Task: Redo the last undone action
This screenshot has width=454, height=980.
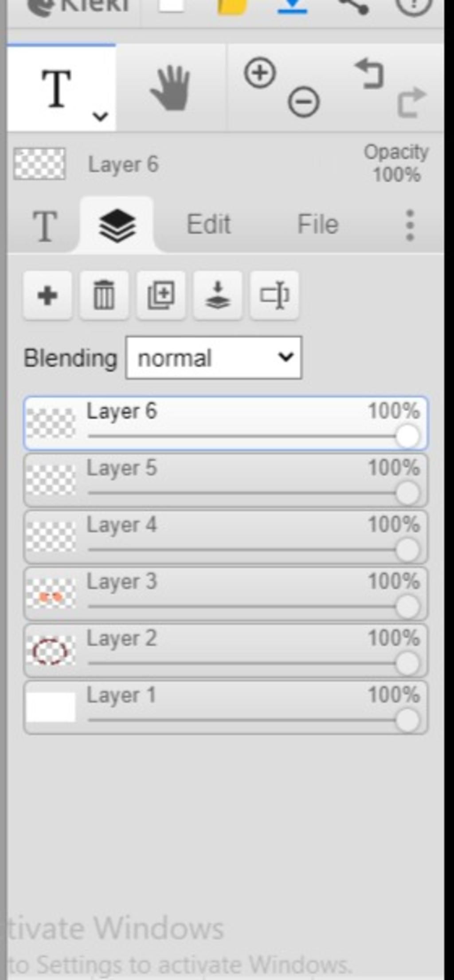Action: 411,102
